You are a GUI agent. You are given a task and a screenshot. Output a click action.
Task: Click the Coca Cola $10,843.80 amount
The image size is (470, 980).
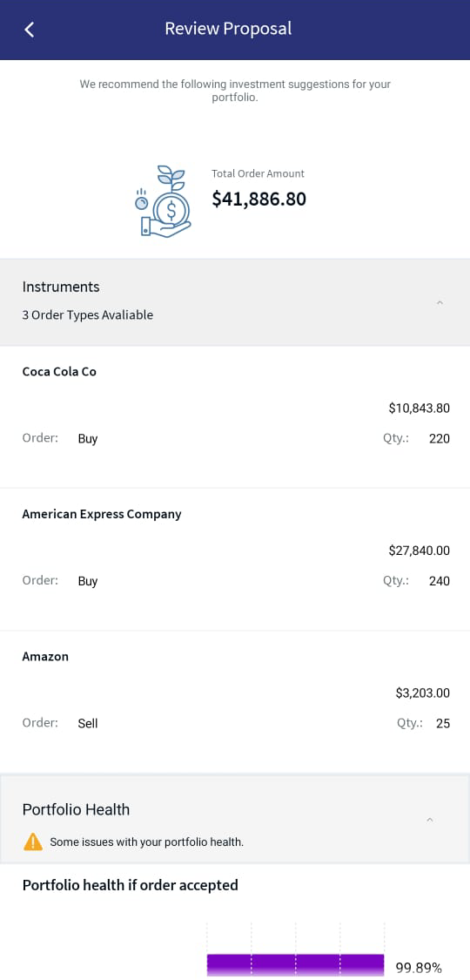tap(419, 409)
